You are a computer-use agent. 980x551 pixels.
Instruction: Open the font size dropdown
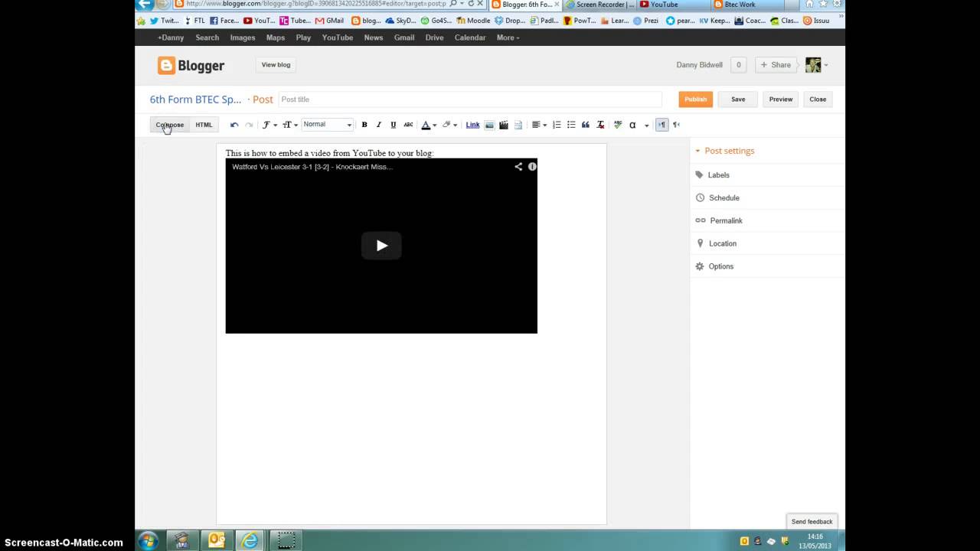coord(289,125)
